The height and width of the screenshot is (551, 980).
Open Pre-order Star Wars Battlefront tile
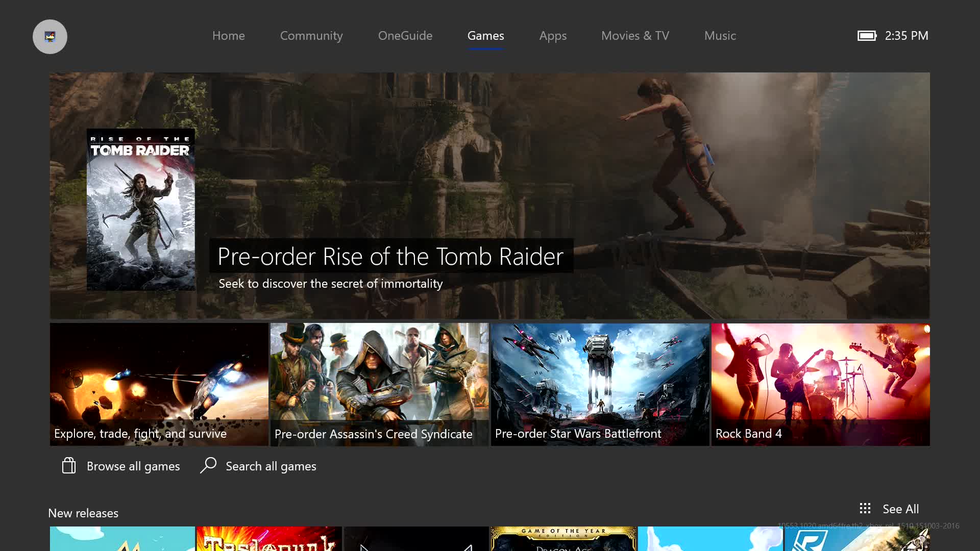pyautogui.click(x=600, y=384)
